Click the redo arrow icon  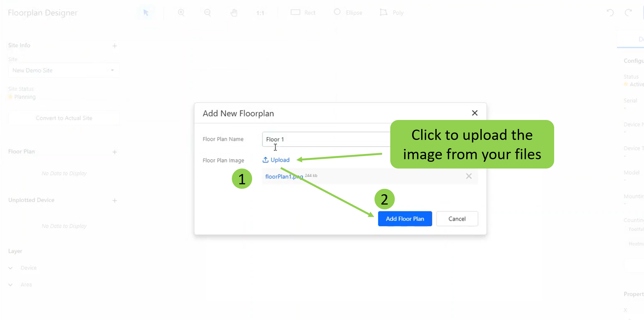[x=628, y=13]
